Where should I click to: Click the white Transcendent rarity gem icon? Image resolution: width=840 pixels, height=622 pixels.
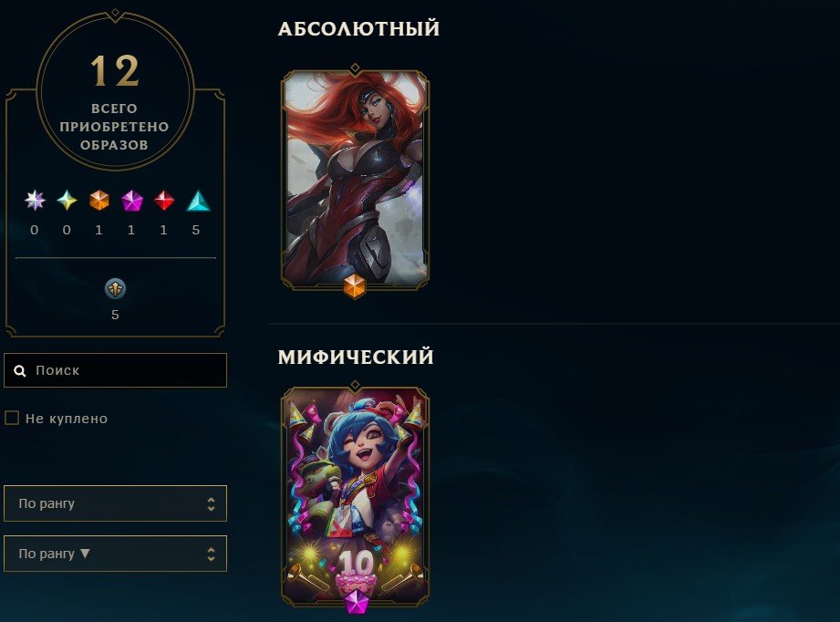(35, 201)
